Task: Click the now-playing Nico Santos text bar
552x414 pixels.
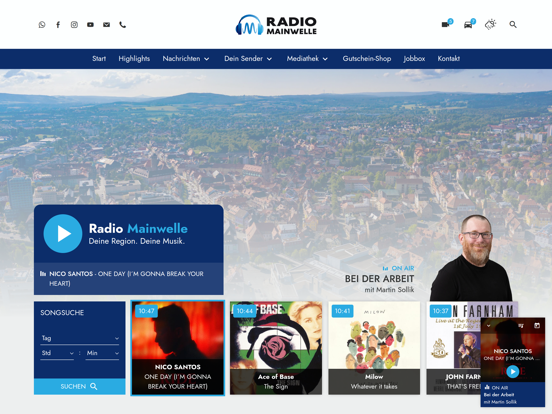Action: click(128, 278)
